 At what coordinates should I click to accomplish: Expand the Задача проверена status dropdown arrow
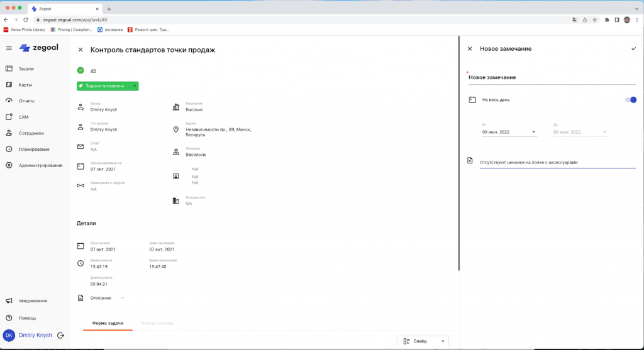(135, 86)
